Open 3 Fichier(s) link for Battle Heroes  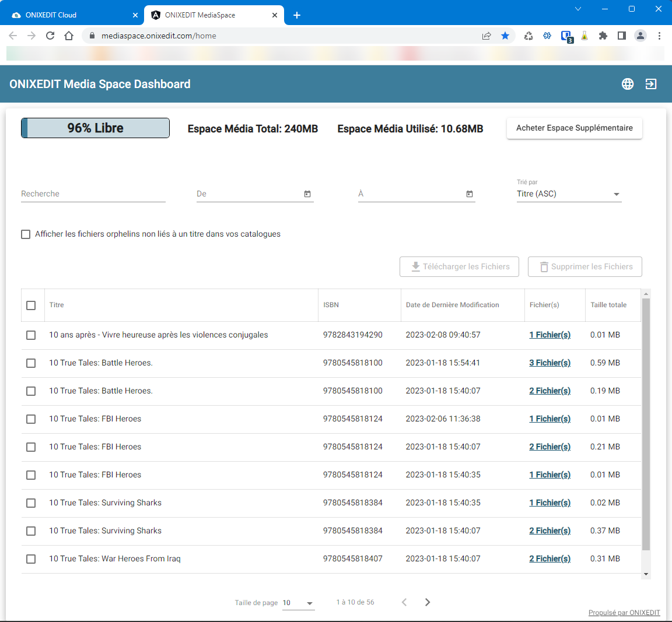coord(550,363)
